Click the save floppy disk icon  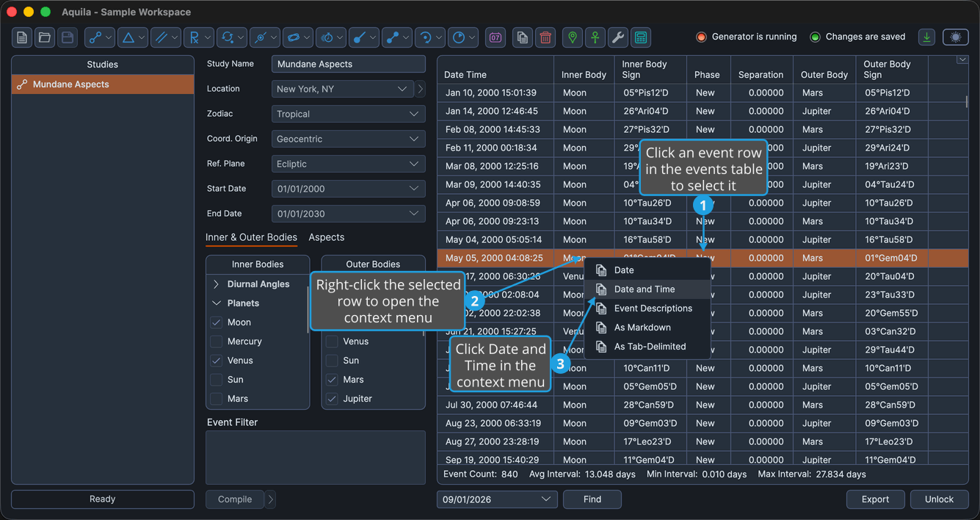point(68,37)
